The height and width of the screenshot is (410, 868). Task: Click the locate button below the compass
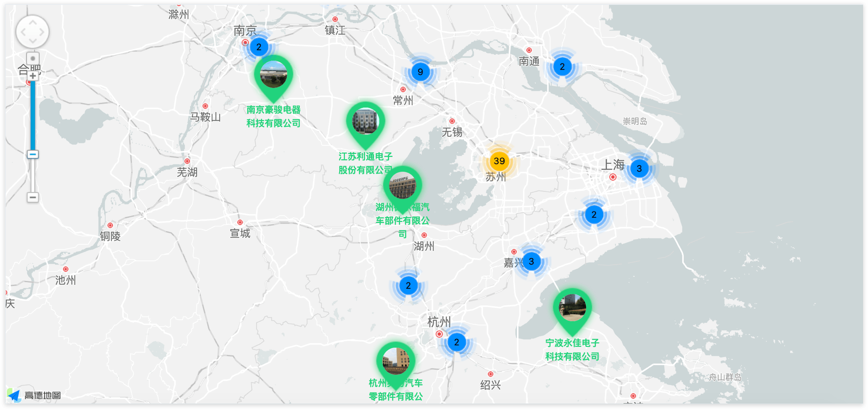pyautogui.click(x=33, y=59)
